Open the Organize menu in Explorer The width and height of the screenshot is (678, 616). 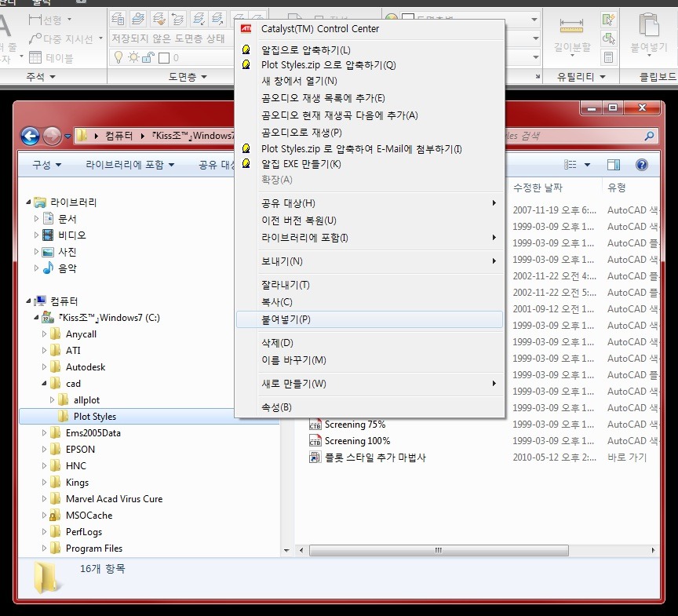tap(47, 165)
